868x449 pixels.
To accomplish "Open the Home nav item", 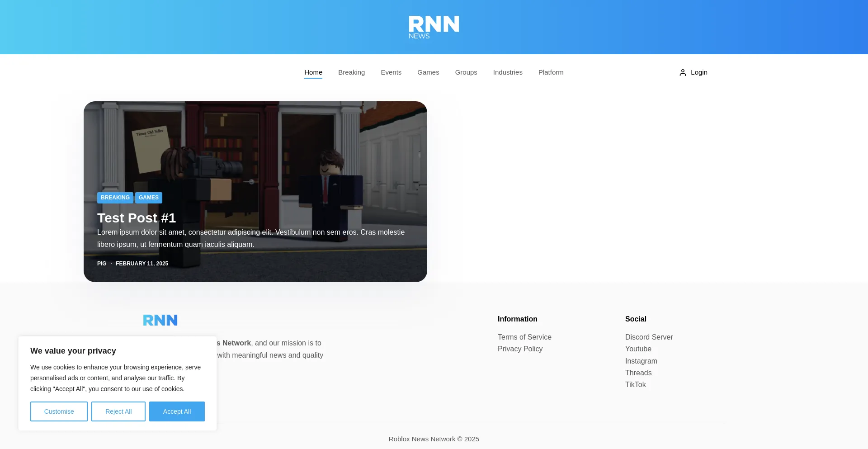I will (313, 72).
